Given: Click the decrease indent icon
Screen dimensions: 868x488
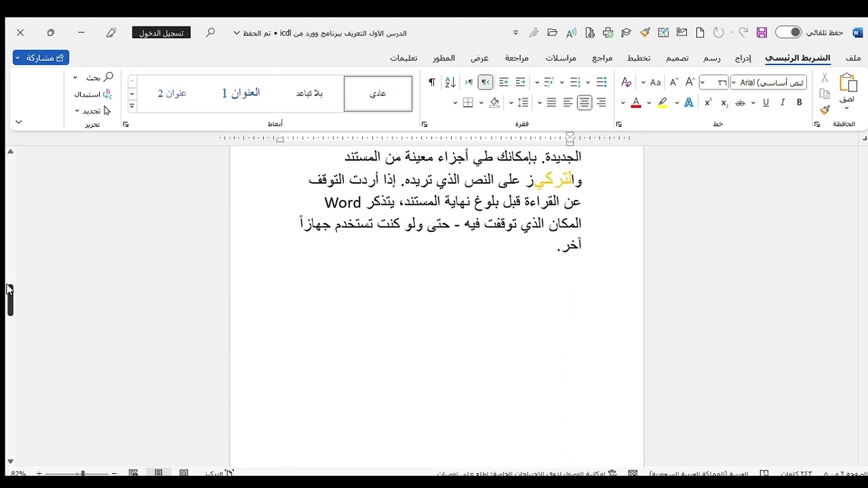Looking at the screenshot, I should 520,83.
